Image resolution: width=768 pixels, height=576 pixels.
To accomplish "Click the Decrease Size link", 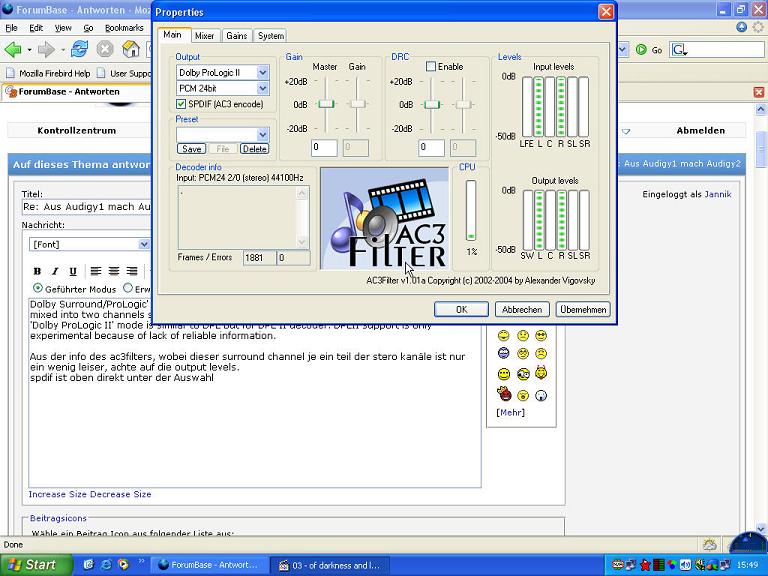I will [120, 494].
